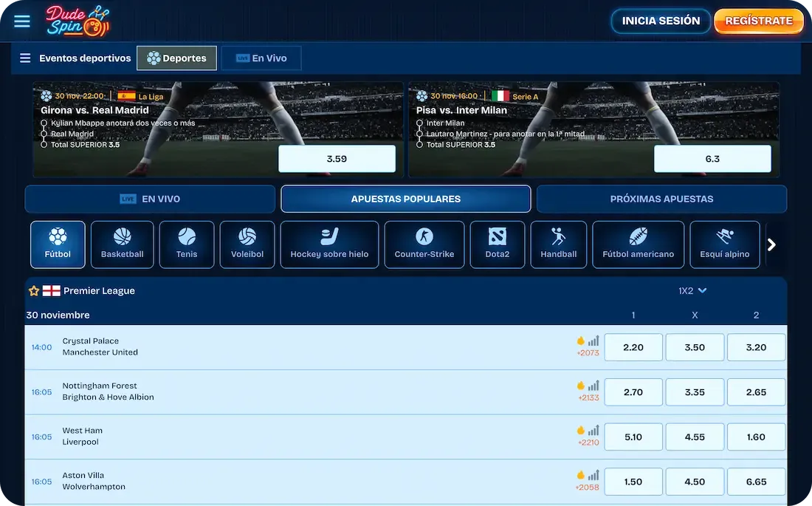Toggle the Deportes view button
Screen dimensions: 812x506
click(x=176, y=58)
